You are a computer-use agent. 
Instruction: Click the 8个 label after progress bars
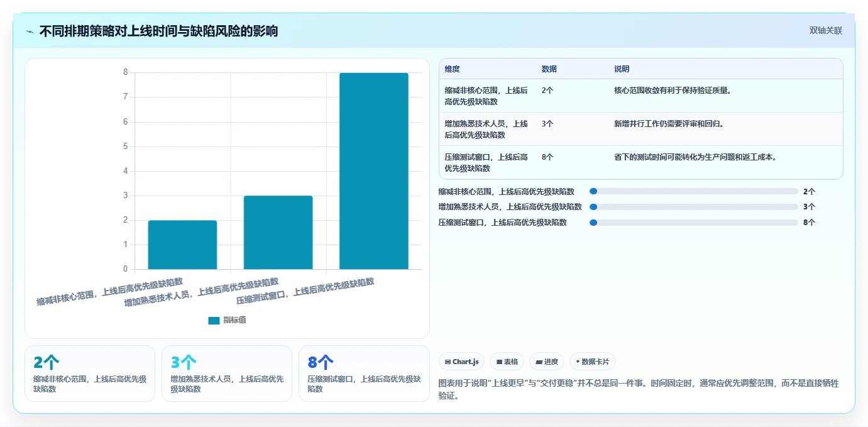coord(809,223)
